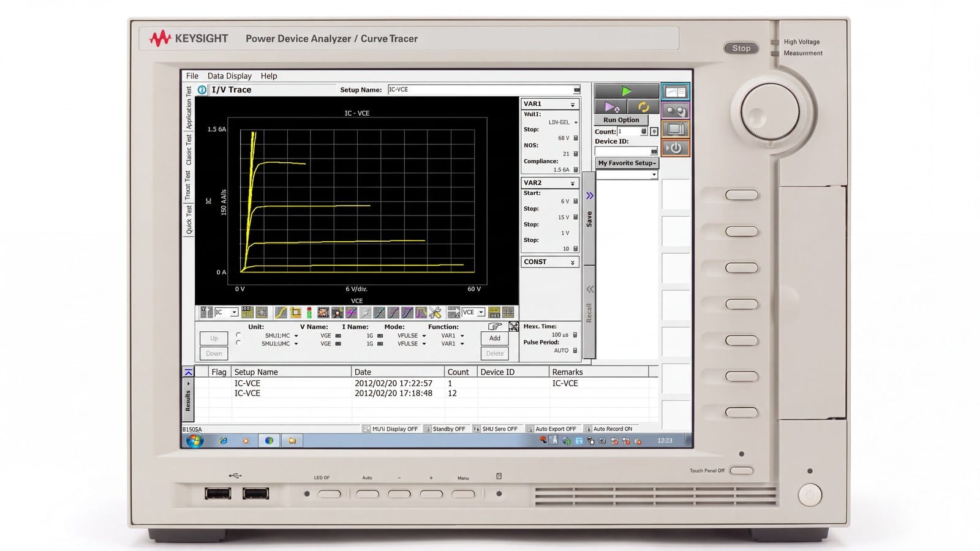Select the SMU1:UMC row radio button
The width and height of the screenshot is (980, 551).
[238, 343]
